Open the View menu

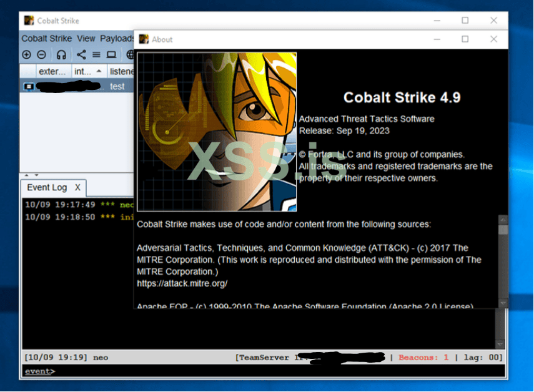(x=86, y=39)
